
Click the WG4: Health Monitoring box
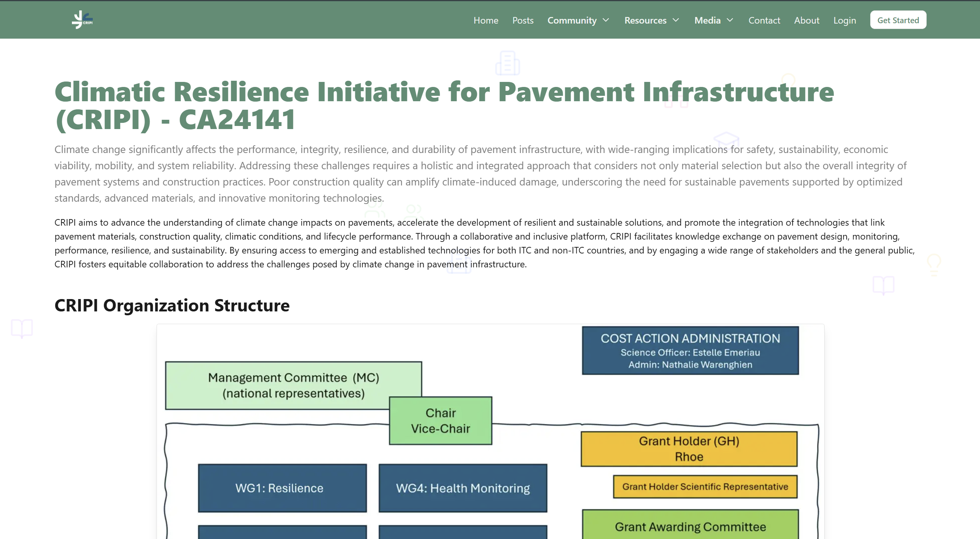463,488
